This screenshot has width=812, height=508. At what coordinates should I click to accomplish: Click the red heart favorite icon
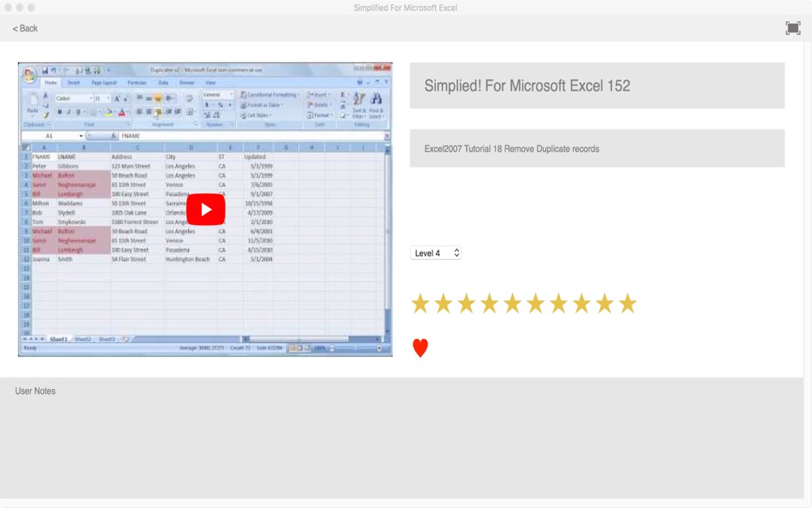420,348
